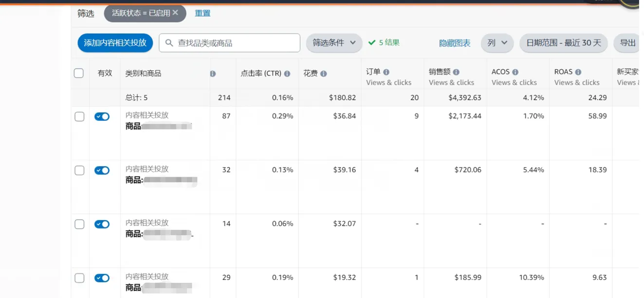Click the 添加内容相关投放 button
The width and height of the screenshot is (644, 298).
pos(115,43)
